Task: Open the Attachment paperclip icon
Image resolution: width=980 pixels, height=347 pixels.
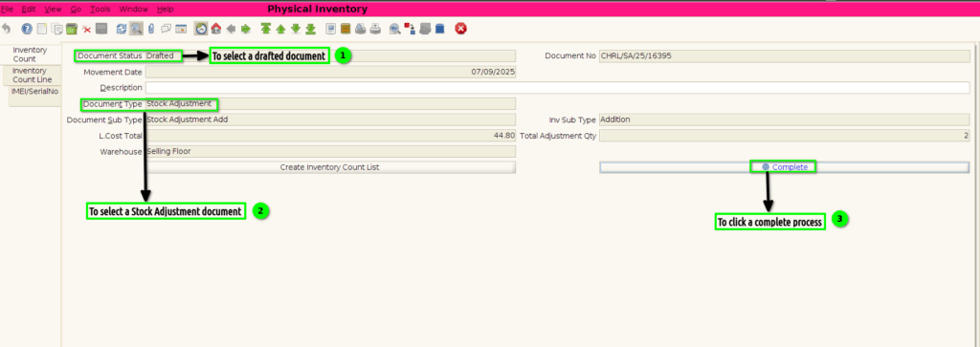Action: [x=150, y=29]
